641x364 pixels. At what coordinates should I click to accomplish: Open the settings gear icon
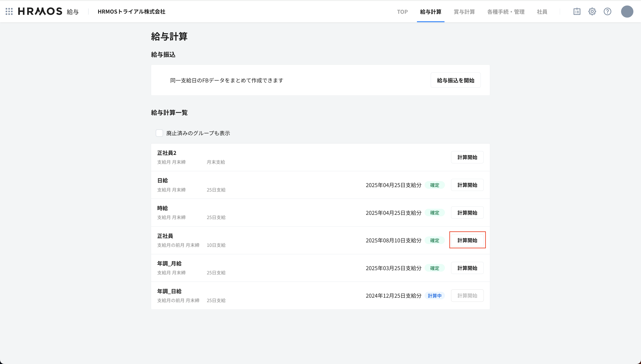[592, 11]
